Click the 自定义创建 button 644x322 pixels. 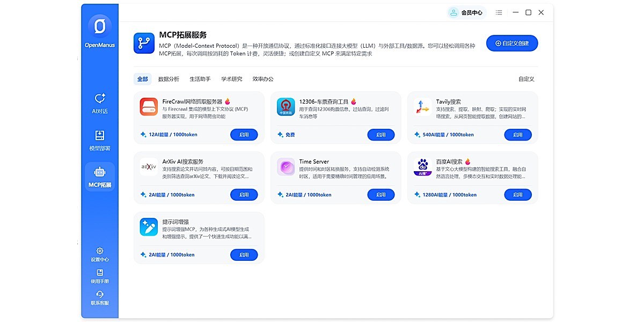[x=511, y=43]
